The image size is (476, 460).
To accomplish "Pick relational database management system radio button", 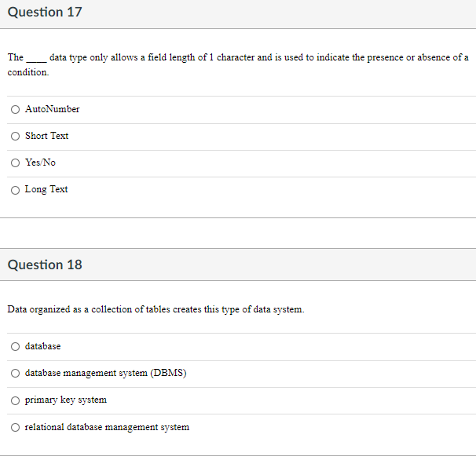I will pos(15,428).
